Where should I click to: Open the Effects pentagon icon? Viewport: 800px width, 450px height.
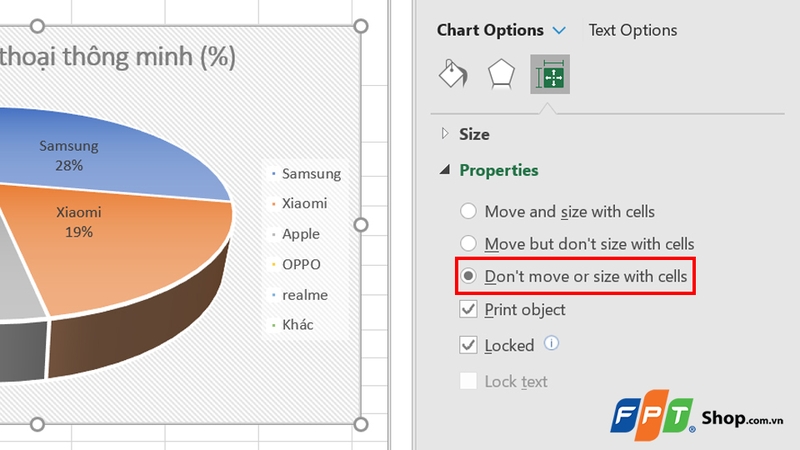[x=501, y=76]
